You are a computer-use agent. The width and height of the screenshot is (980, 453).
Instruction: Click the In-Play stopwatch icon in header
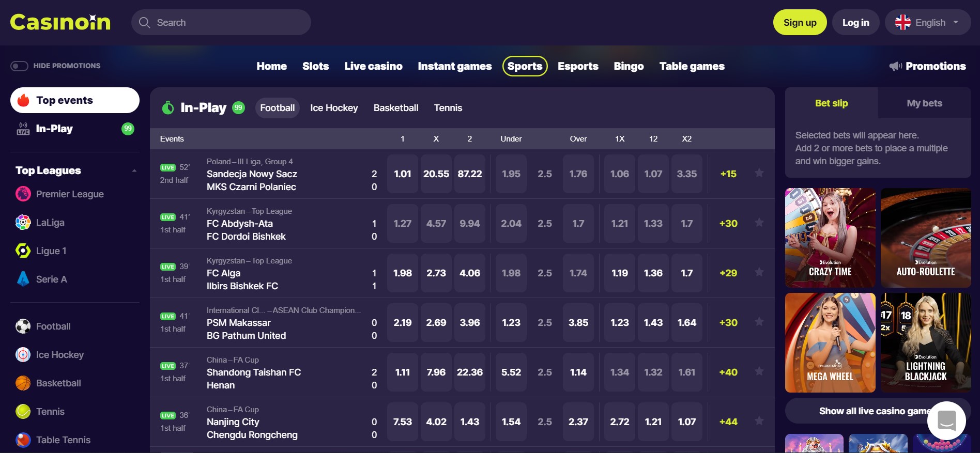[x=168, y=107]
